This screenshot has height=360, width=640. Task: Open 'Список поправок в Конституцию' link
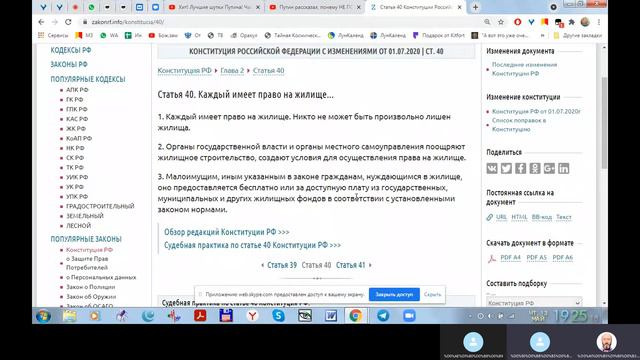(519, 125)
